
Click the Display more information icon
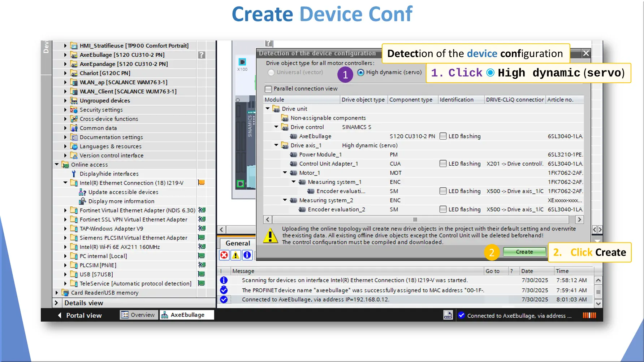82,201
